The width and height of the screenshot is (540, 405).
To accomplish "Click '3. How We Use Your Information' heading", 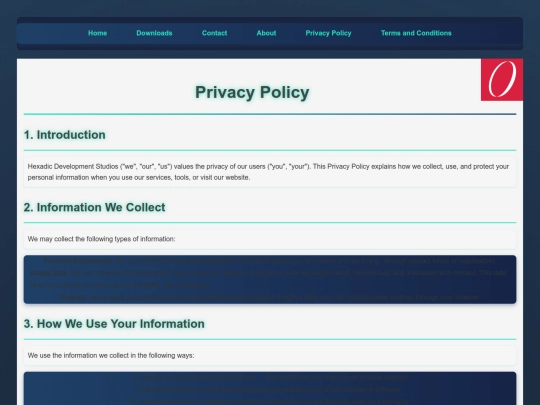I will click(114, 324).
